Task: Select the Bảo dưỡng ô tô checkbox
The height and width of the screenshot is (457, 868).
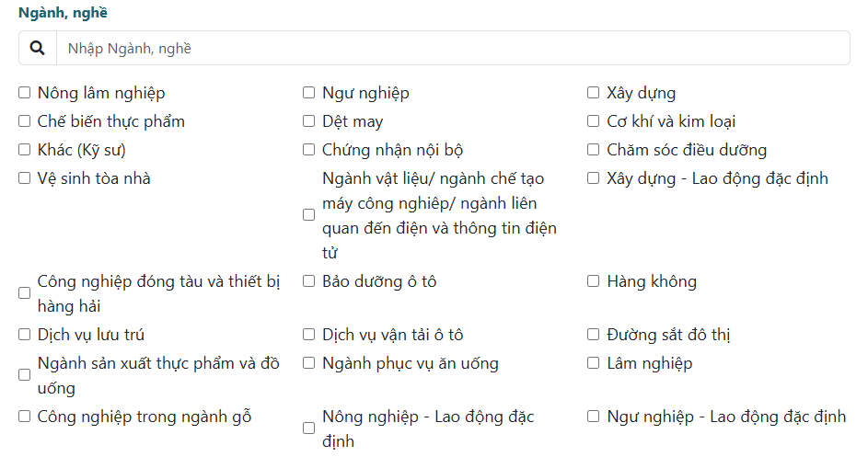Action: 309,281
